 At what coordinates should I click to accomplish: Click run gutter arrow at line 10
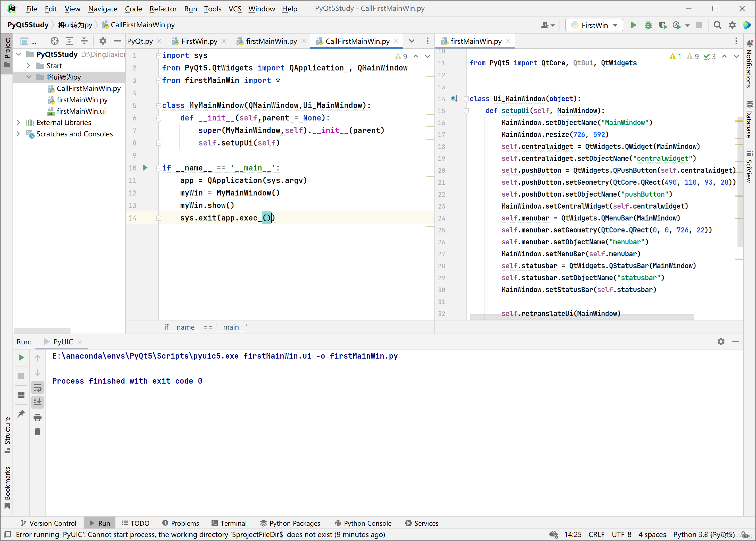point(145,168)
